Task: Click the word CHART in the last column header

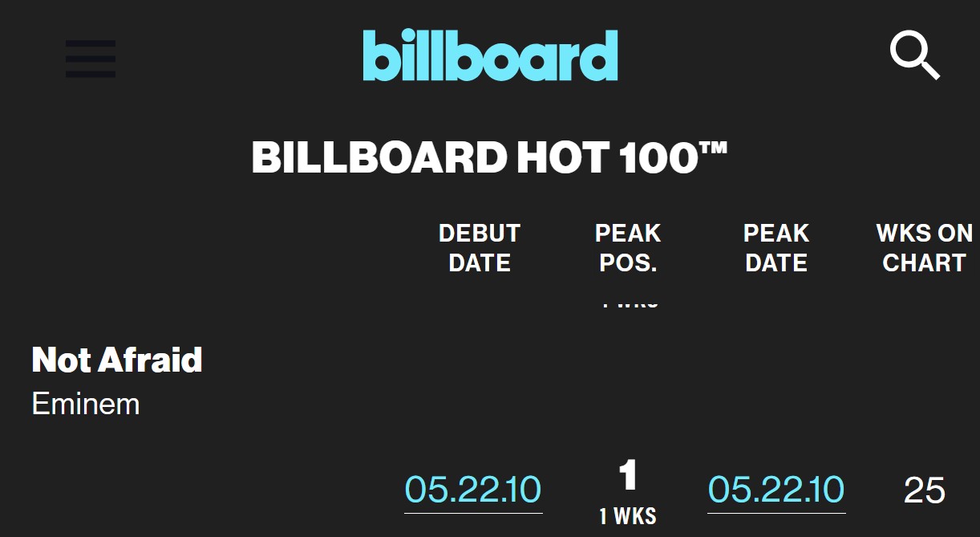Action: click(925, 263)
